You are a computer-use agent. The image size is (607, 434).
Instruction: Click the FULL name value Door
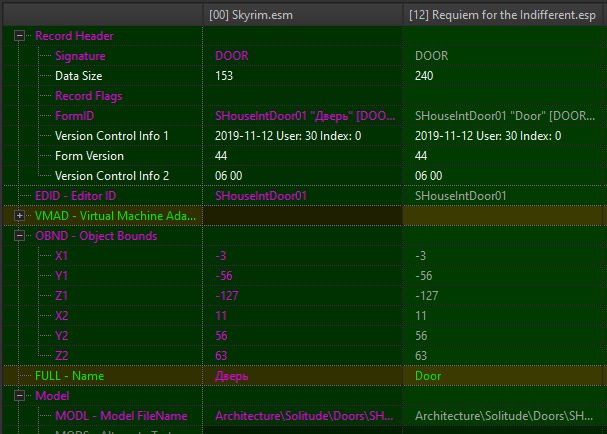pyautogui.click(x=428, y=376)
